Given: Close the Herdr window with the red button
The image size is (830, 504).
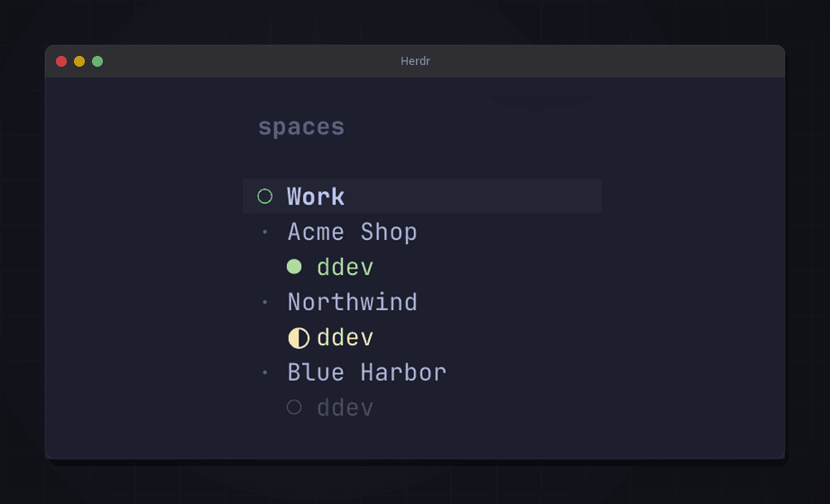Looking at the screenshot, I should pyautogui.click(x=61, y=61).
